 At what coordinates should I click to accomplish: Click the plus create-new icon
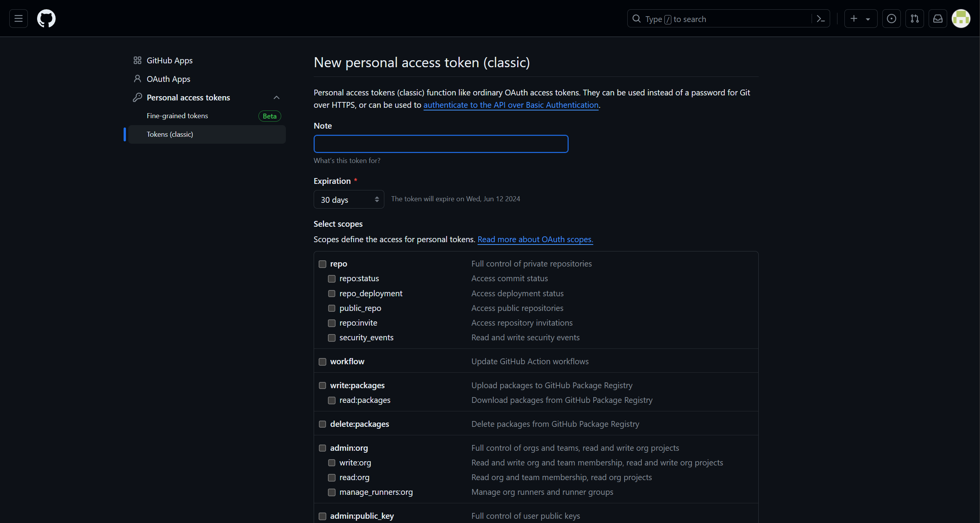[854, 19]
